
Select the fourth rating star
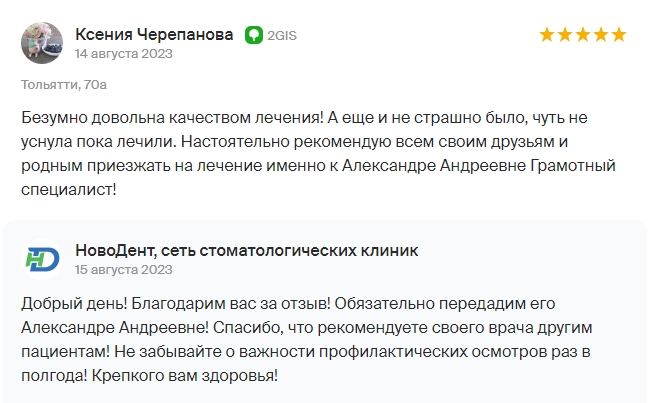(x=601, y=35)
